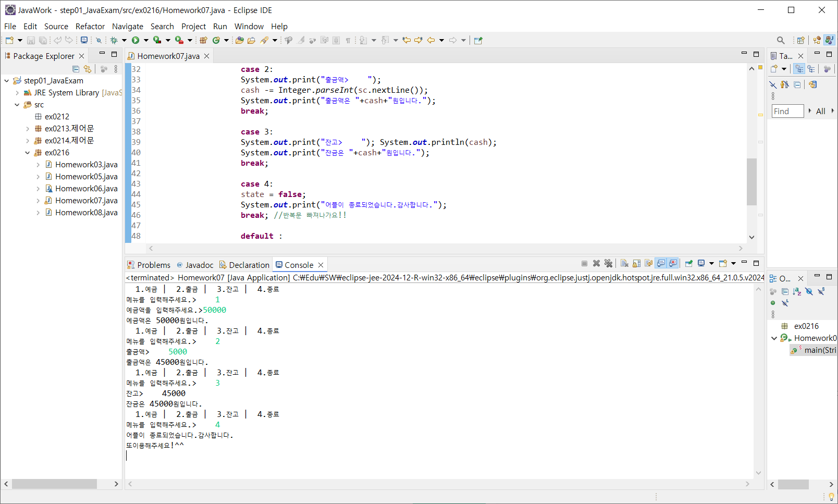The width and height of the screenshot is (838, 504).
Task: Click the Package Explorer view menu icon
Action: point(116,69)
